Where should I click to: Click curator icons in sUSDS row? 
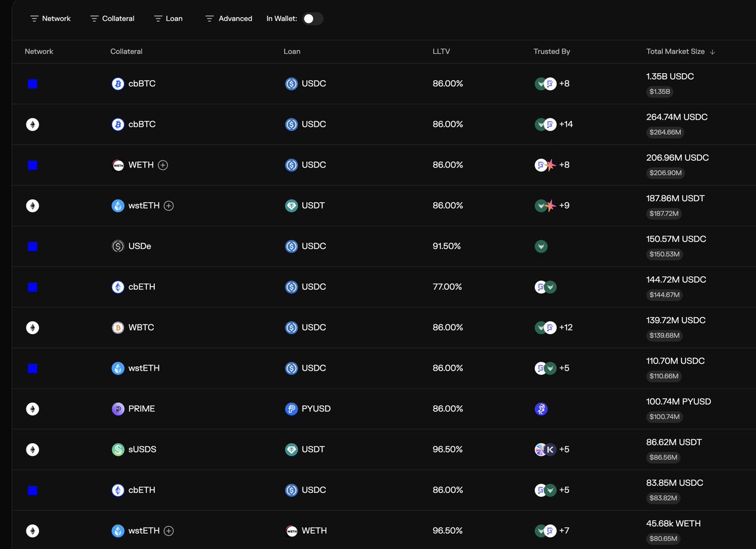tap(546, 449)
